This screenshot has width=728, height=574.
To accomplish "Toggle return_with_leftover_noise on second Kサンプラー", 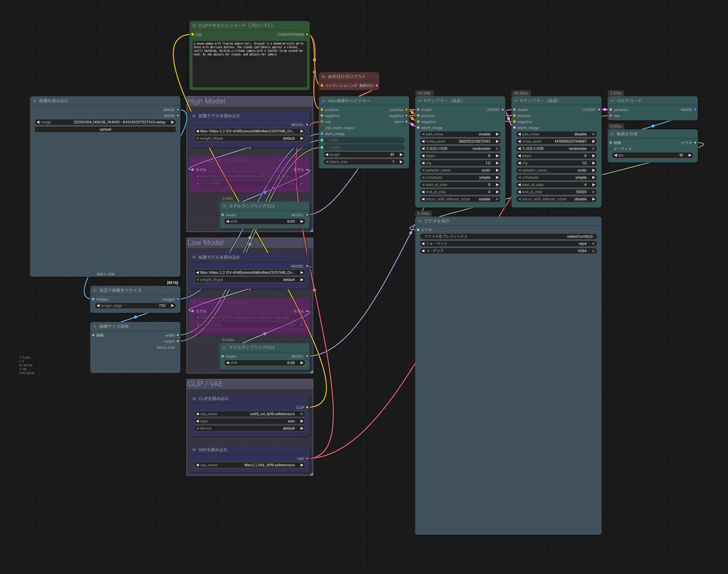I will pyautogui.click(x=556, y=199).
